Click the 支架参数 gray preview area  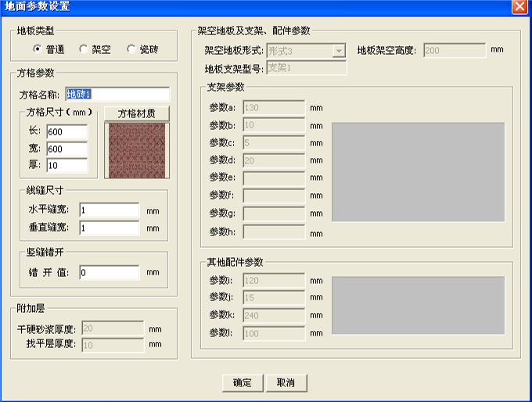(x=418, y=172)
